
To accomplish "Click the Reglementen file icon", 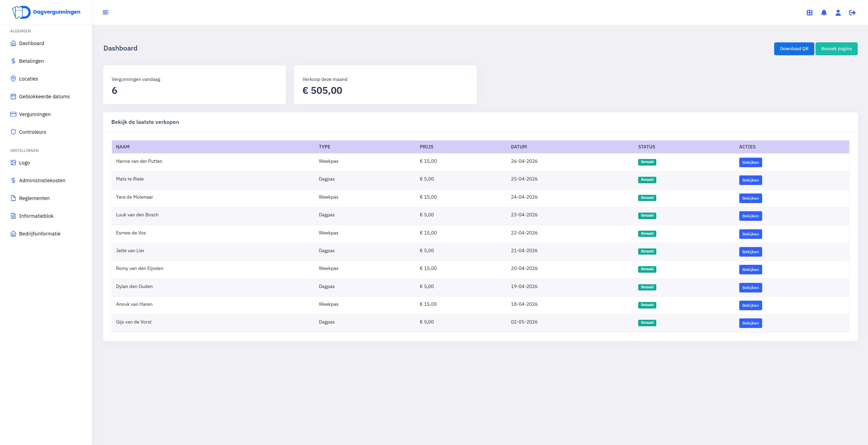I will tap(13, 198).
